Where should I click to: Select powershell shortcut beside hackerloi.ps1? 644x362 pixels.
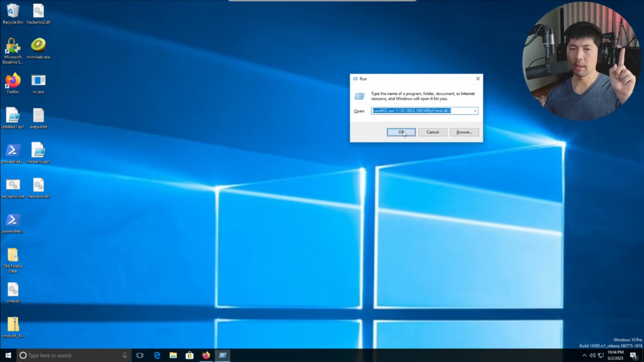click(x=13, y=153)
